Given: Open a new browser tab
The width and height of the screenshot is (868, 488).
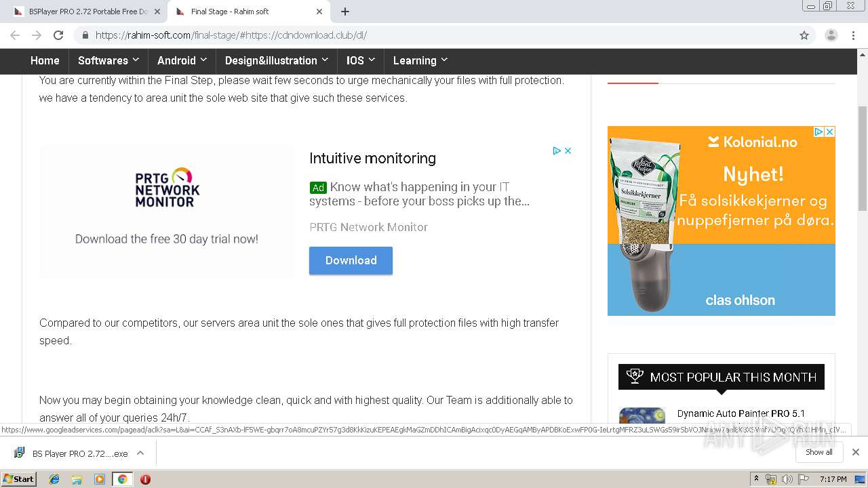Looking at the screenshot, I should pyautogui.click(x=345, y=12).
